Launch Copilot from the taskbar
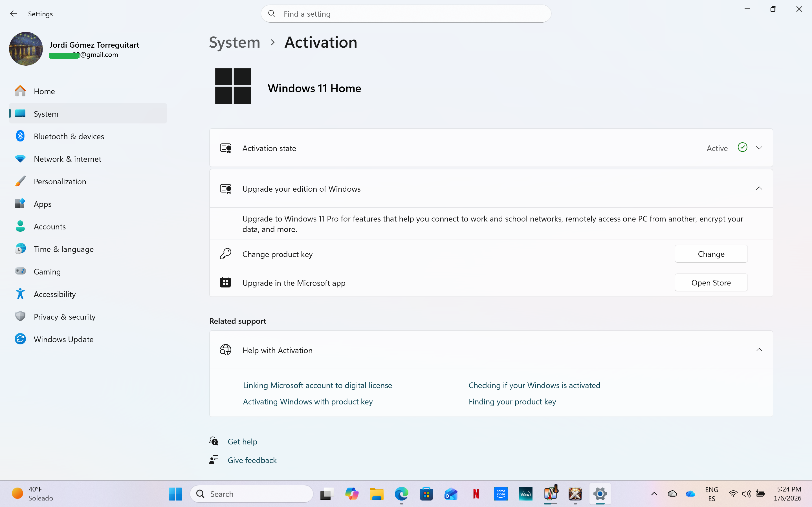 click(x=352, y=494)
